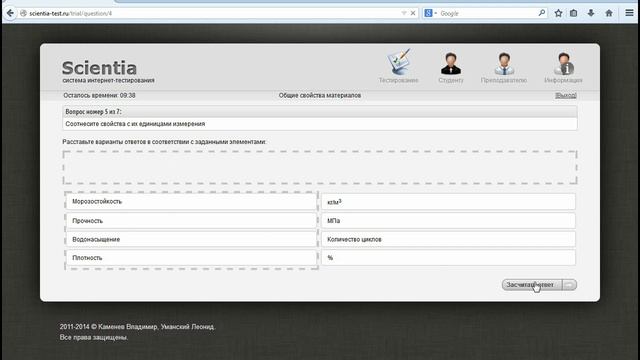Open the downloads arrow icon

591,13
